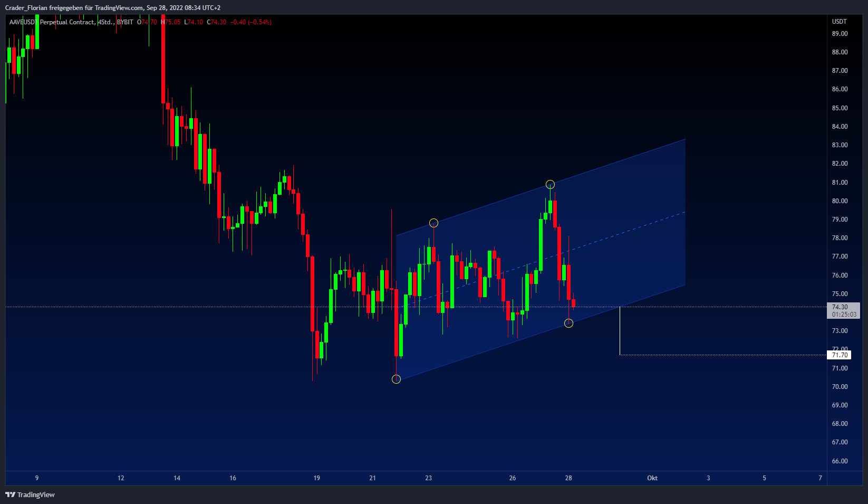868x504 pixels.
Task: Click the 69.00 price axis label
Action: pos(840,405)
